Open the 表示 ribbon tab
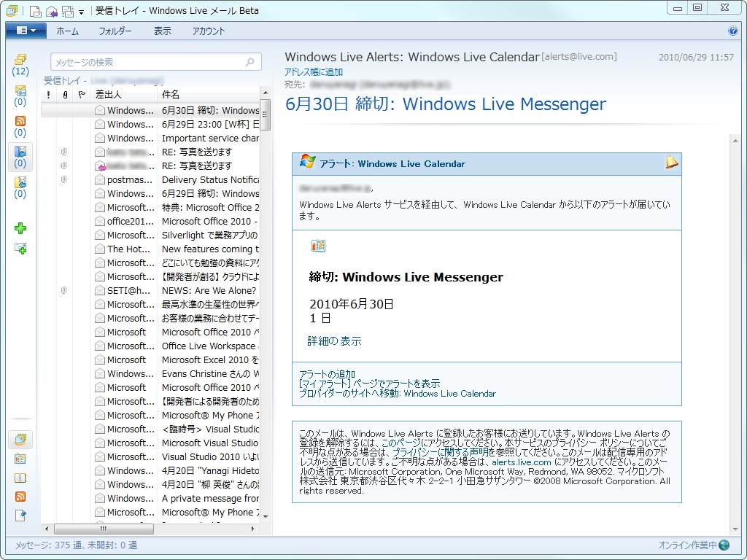 (162, 31)
